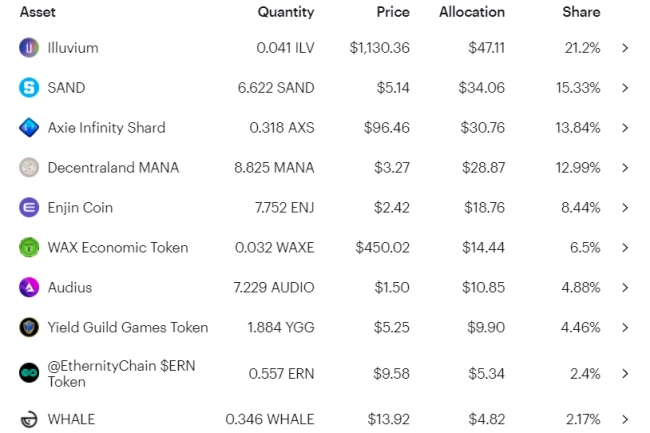Viewport: 650px width, 433px height.
Task: Click the Yield Guild Games icon
Action: point(29,328)
